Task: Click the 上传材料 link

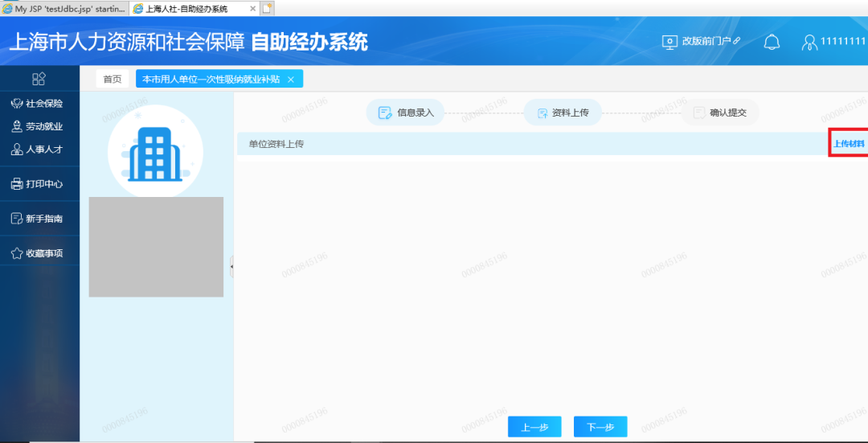Action: pyautogui.click(x=850, y=144)
